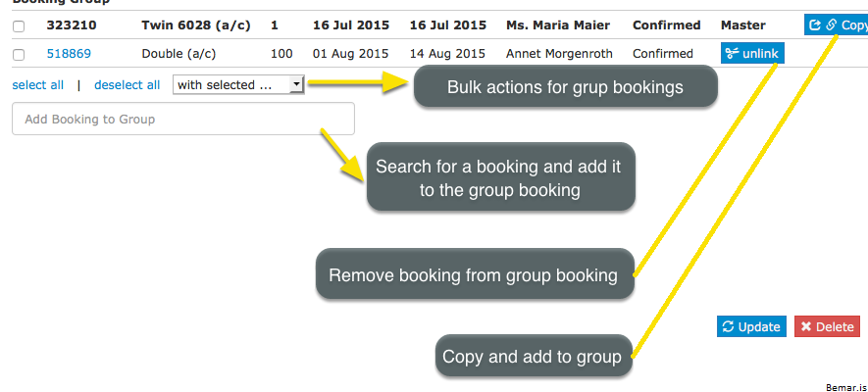Click the 'Twin 6028 (a/c)' room text

coord(196,25)
